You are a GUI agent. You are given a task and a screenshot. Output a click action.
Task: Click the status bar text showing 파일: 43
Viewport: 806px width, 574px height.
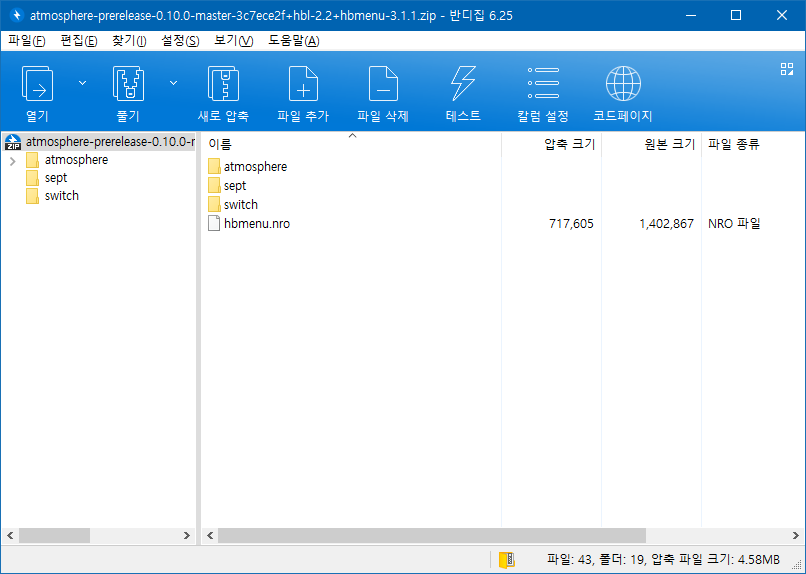663,559
